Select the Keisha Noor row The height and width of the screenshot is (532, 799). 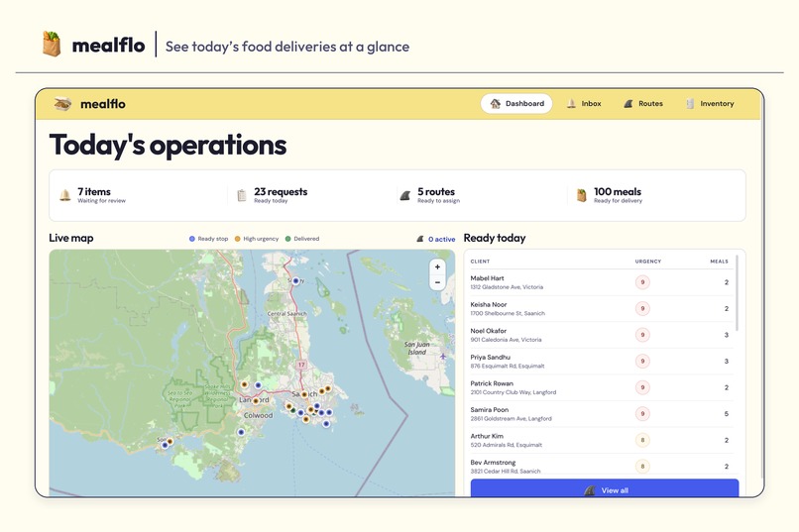coord(602,309)
